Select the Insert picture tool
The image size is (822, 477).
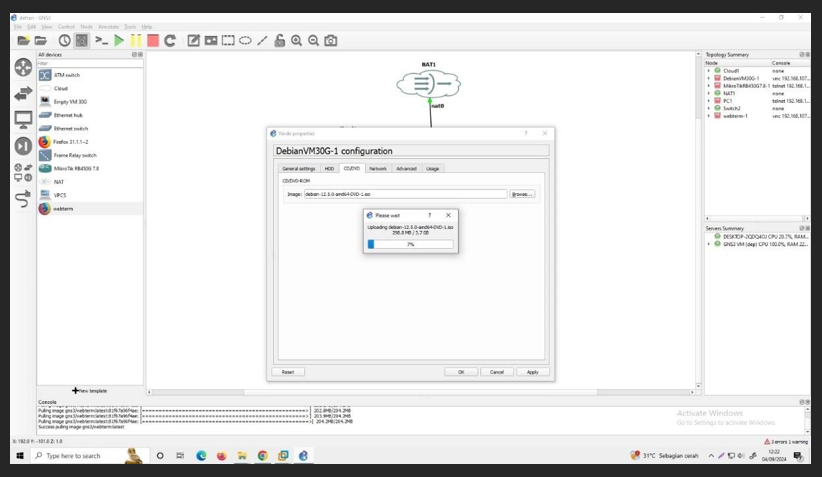click(211, 41)
